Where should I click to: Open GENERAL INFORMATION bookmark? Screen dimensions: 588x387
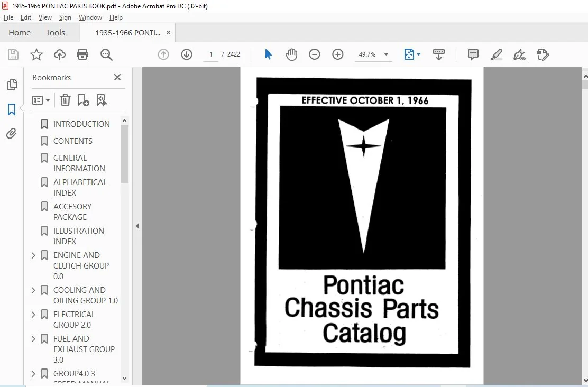pos(79,163)
